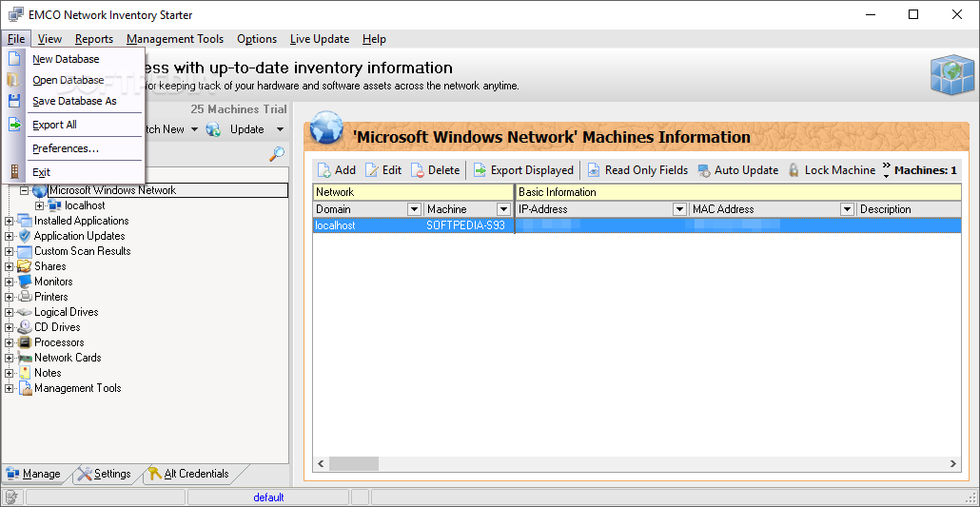Toggle Read Only Fields
The width and height of the screenshot is (980, 507).
(x=637, y=170)
